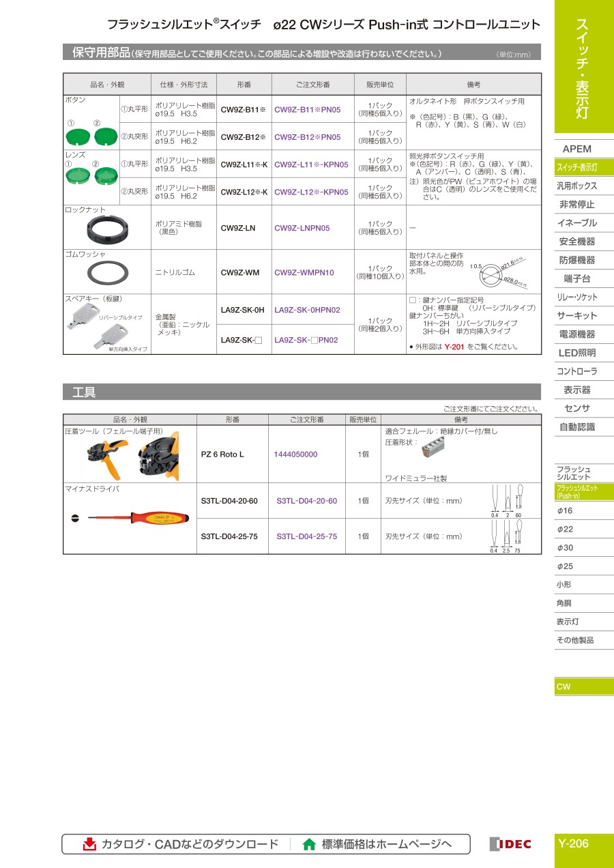The width and height of the screenshot is (614, 868).
Task: Click the black lock nut image
Action: (x=108, y=228)
